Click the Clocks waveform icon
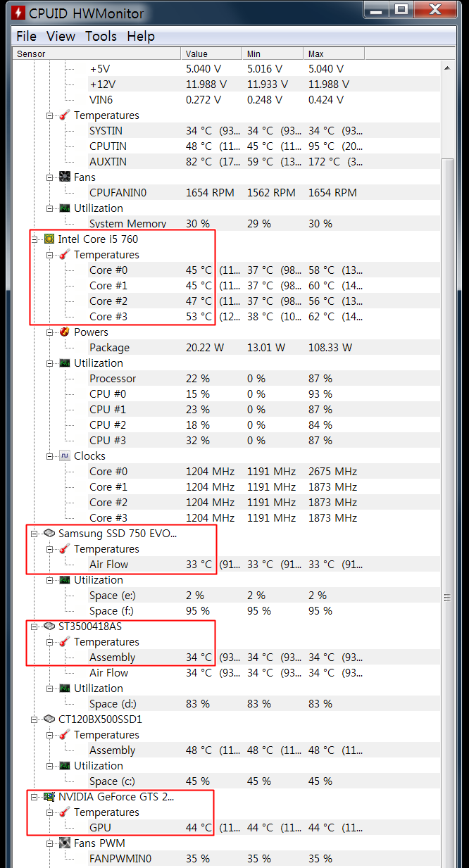 coord(65,456)
